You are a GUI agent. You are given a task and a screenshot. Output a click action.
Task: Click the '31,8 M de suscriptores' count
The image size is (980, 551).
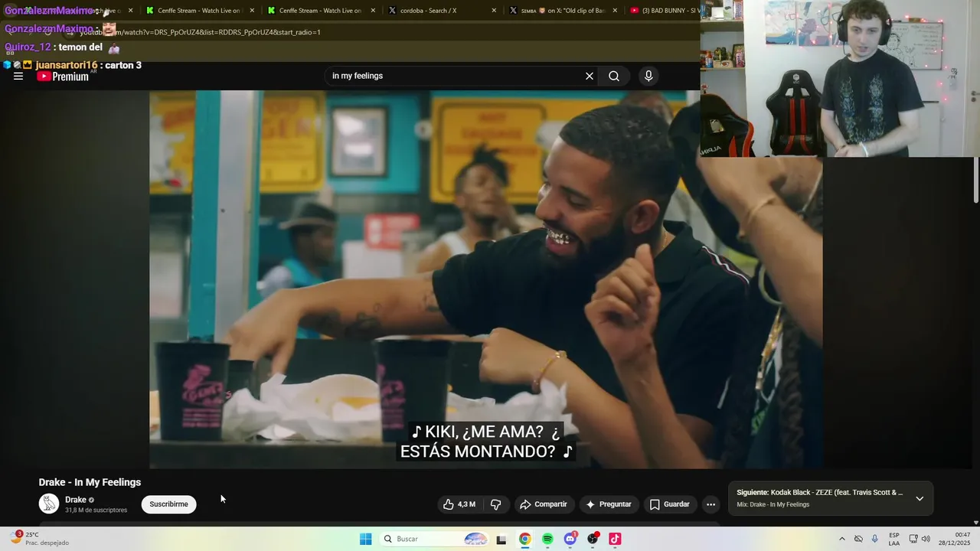tap(96, 510)
